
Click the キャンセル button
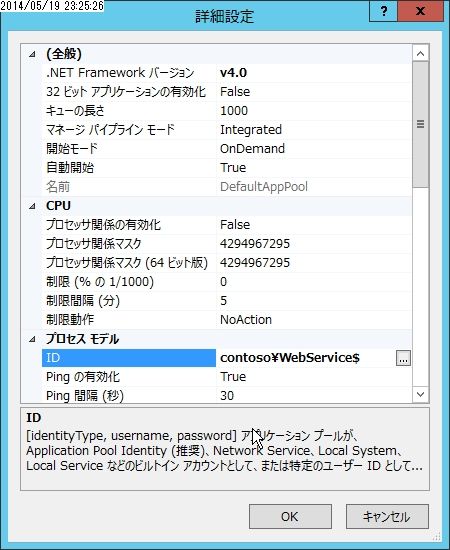click(387, 516)
